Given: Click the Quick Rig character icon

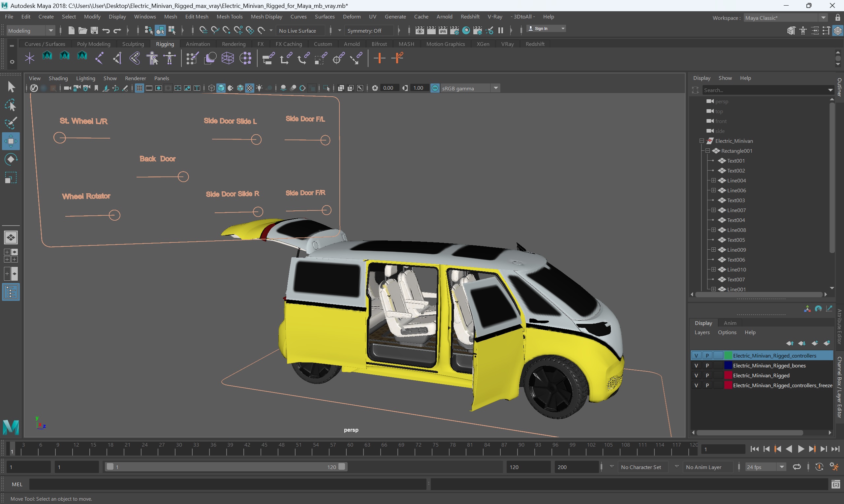Looking at the screenshot, I should click(x=152, y=58).
